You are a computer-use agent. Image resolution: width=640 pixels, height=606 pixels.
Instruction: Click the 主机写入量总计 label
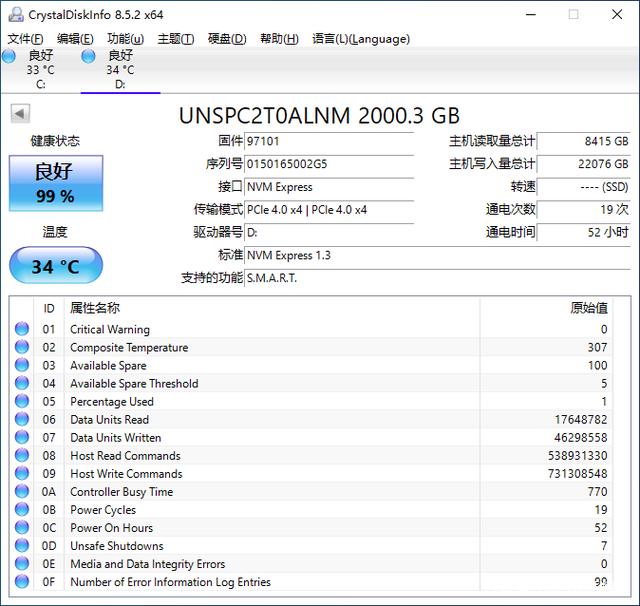pyautogui.click(x=492, y=164)
